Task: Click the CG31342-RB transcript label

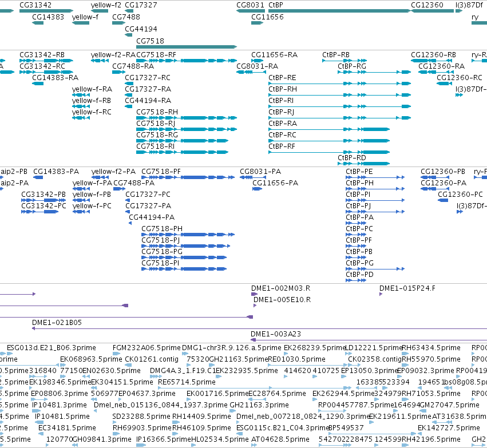Action: (x=42, y=55)
